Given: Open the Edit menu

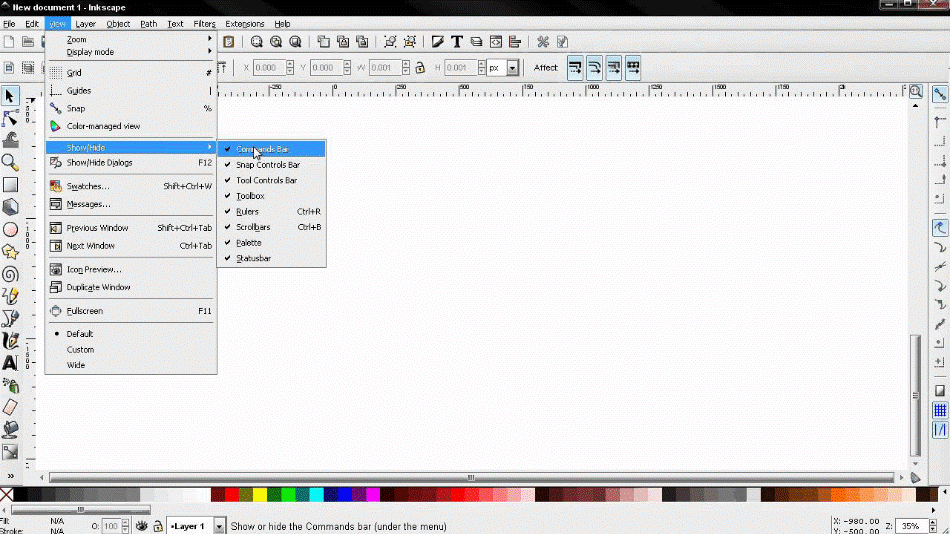Looking at the screenshot, I should (32, 24).
